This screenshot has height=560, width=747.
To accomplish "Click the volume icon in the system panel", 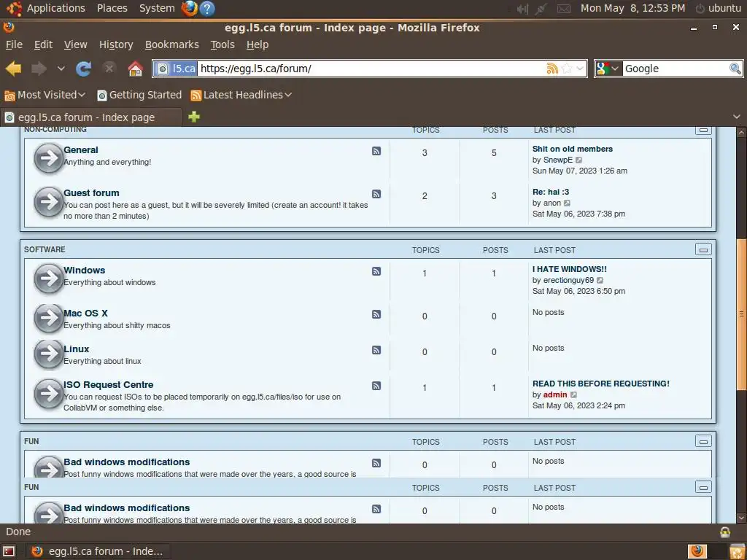I will click(522, 9).
